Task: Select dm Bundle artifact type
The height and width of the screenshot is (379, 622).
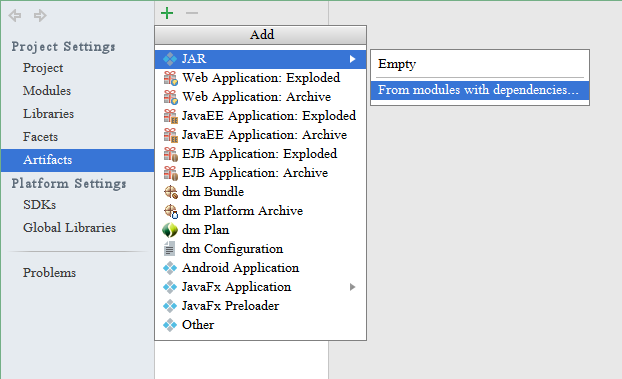Action: click(260, 192)
